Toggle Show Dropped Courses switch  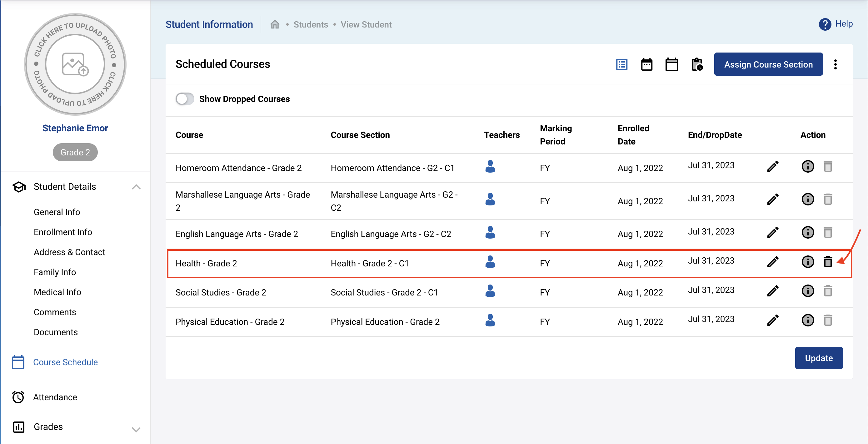[x=185, y=99]
